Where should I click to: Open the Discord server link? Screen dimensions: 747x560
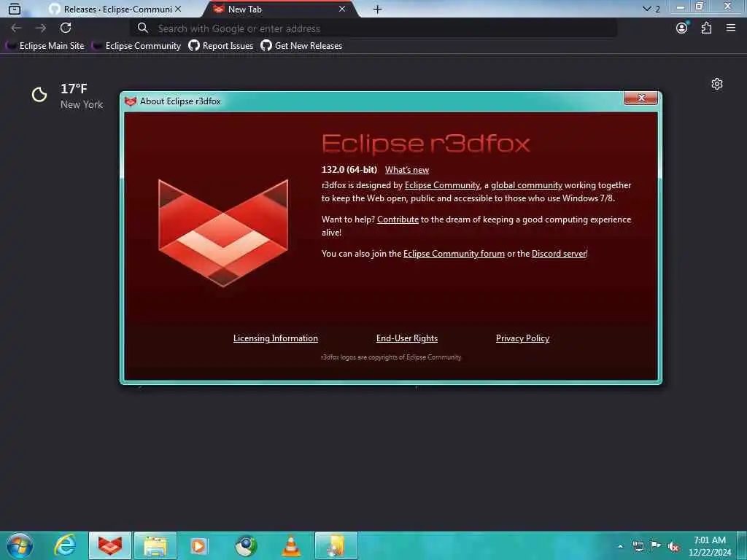pyautogui.click(x=559, y=254)
